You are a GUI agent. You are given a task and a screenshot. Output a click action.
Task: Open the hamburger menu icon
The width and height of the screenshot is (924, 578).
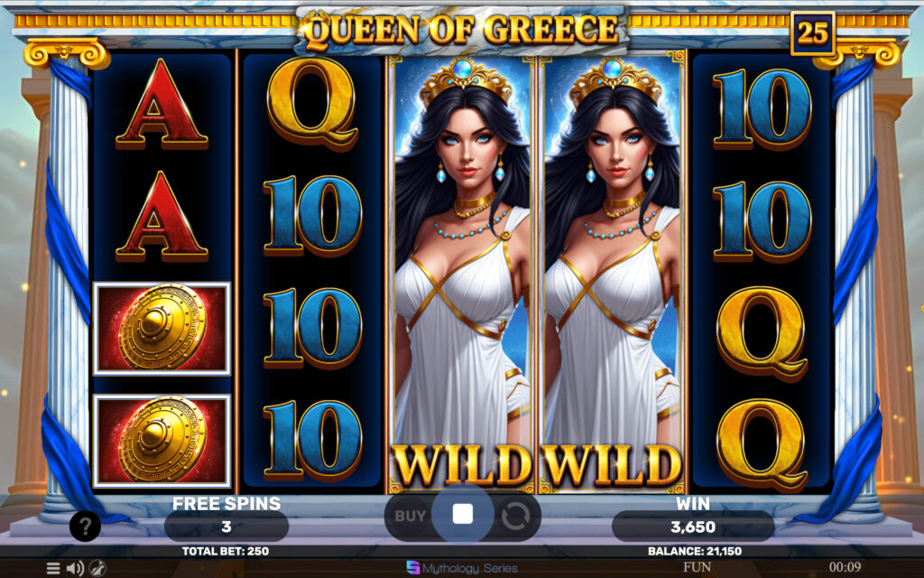click(53, 569)
